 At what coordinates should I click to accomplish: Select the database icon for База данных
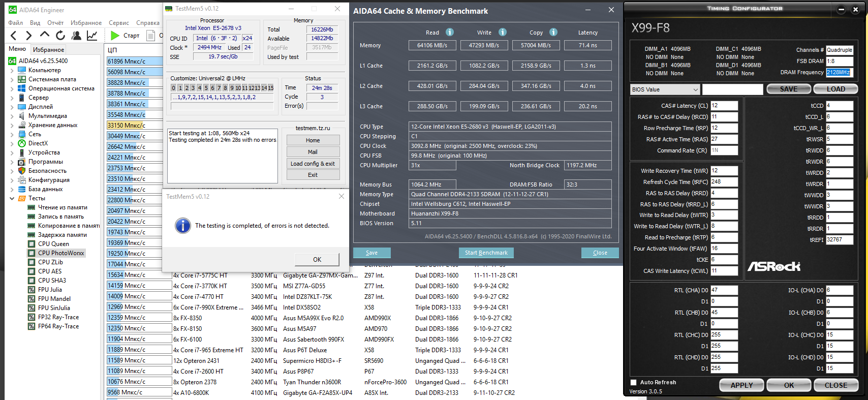pos(22,189)
